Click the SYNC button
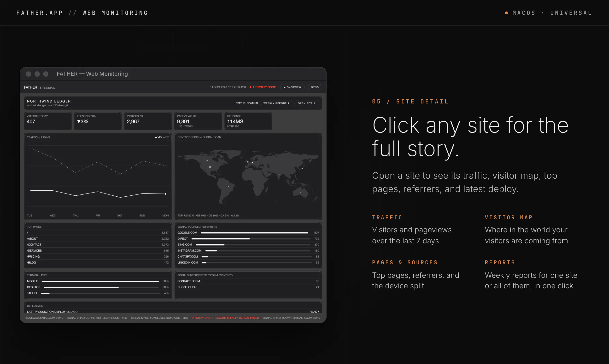The height and width of the screenshot is (364, 609). coord(315,87)
